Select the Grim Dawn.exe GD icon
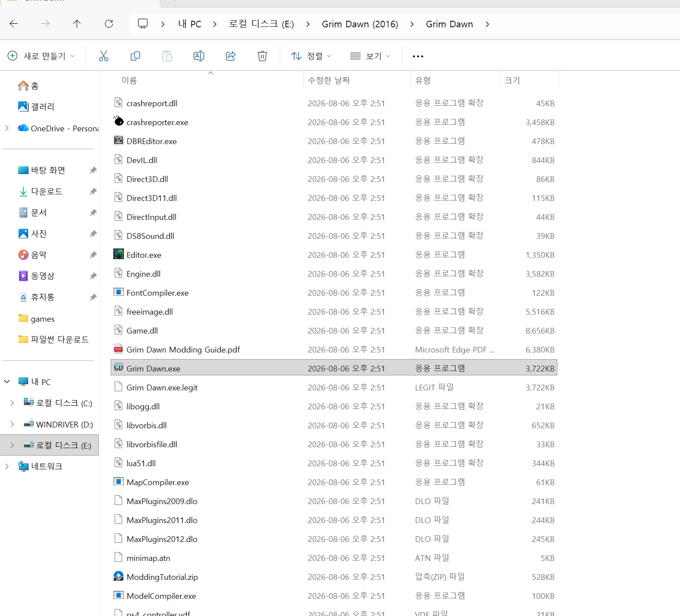 tap(119, 367)
